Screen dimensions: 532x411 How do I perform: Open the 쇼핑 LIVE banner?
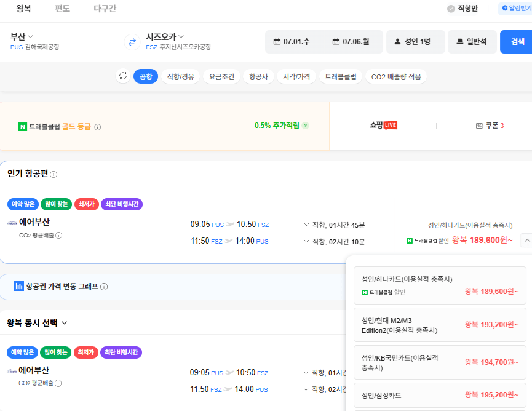[383, 126]
